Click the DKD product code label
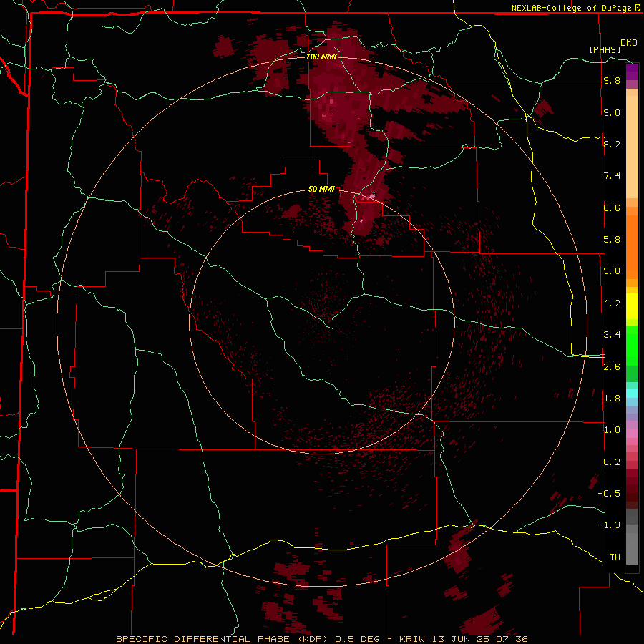The image size is (644, 644). [x=628, y=43]
